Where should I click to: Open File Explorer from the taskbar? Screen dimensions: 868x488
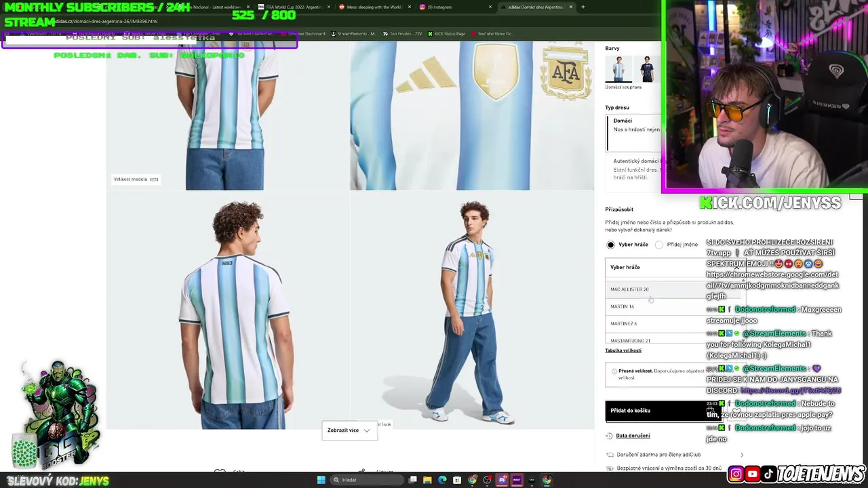pos(427,480)
